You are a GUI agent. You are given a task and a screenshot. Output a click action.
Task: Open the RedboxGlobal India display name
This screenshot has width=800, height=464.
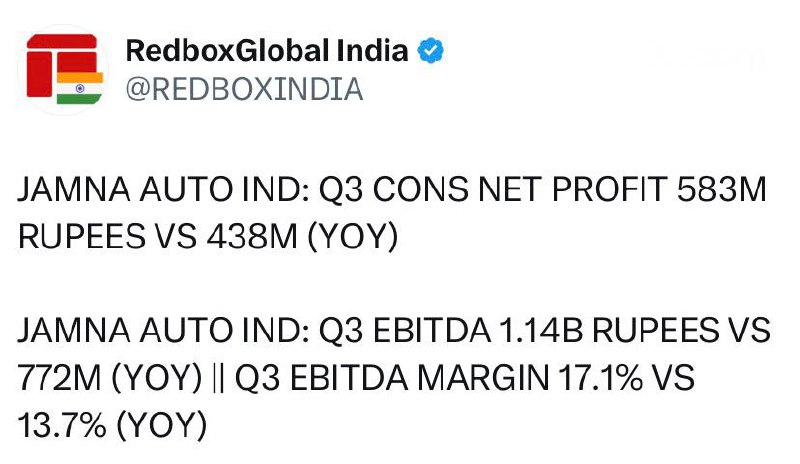(x=267, y=51)
